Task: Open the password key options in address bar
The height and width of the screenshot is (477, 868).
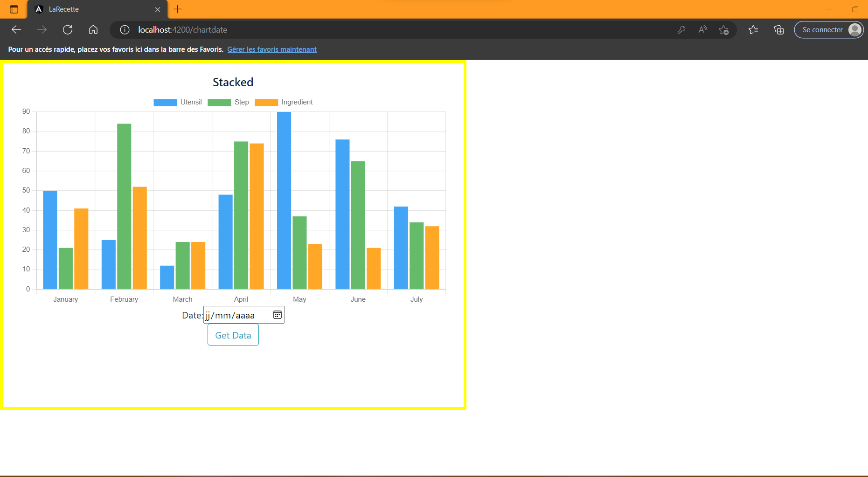Action: [x=681, y=29]
